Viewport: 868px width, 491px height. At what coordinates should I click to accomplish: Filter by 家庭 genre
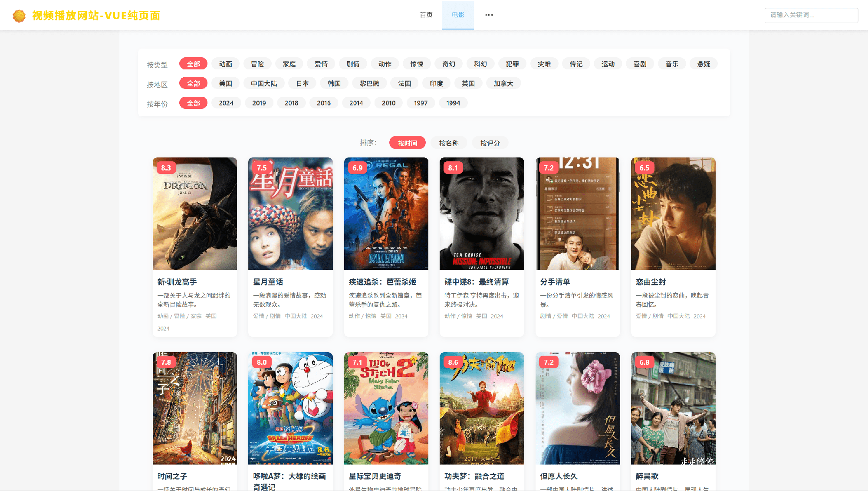[289, 64]
